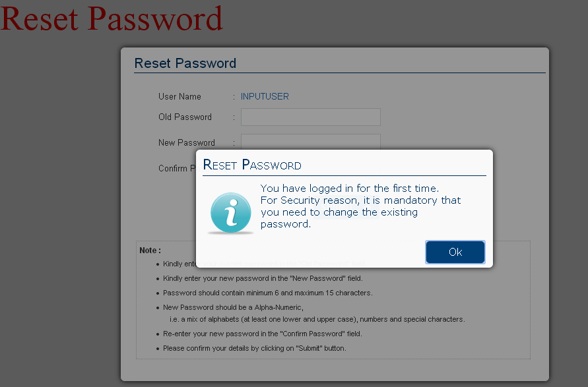Click the "mix of alphabets" note line

317,319
